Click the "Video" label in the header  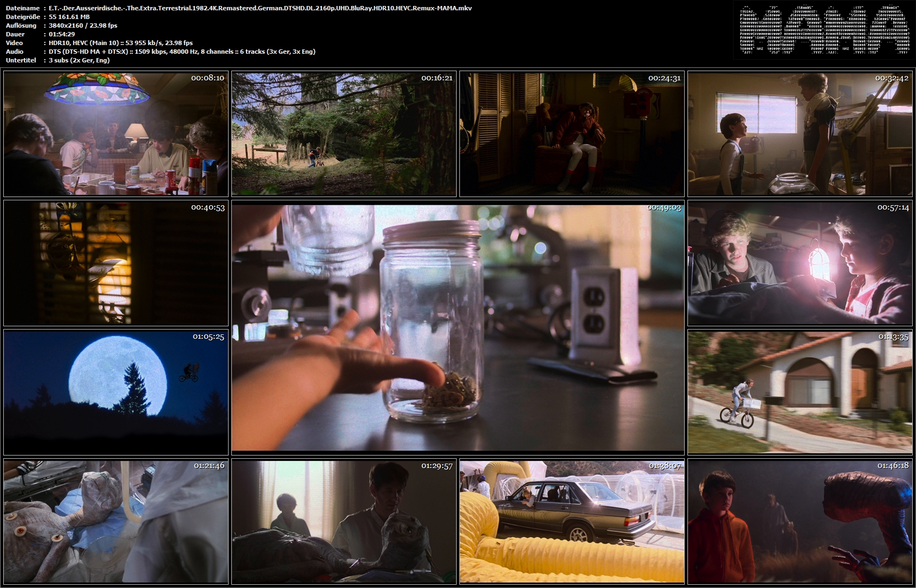click(15, 43)
